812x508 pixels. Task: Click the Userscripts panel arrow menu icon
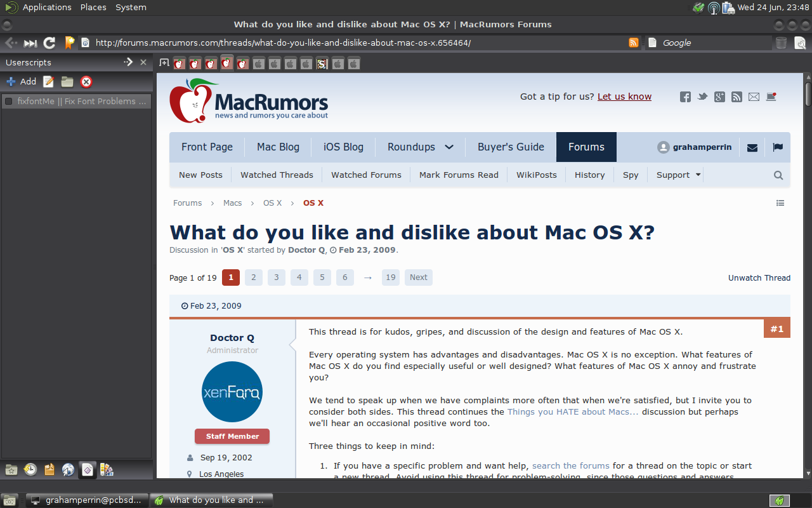128,62
